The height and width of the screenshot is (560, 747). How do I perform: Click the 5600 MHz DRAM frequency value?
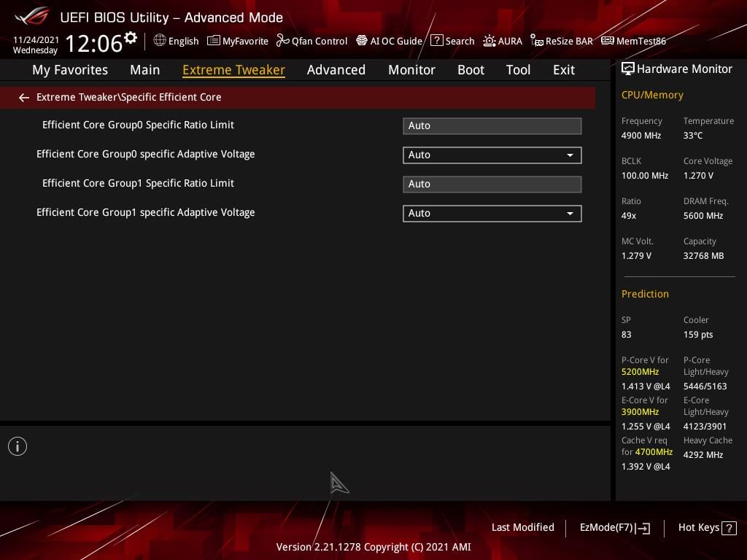(703, 216)
